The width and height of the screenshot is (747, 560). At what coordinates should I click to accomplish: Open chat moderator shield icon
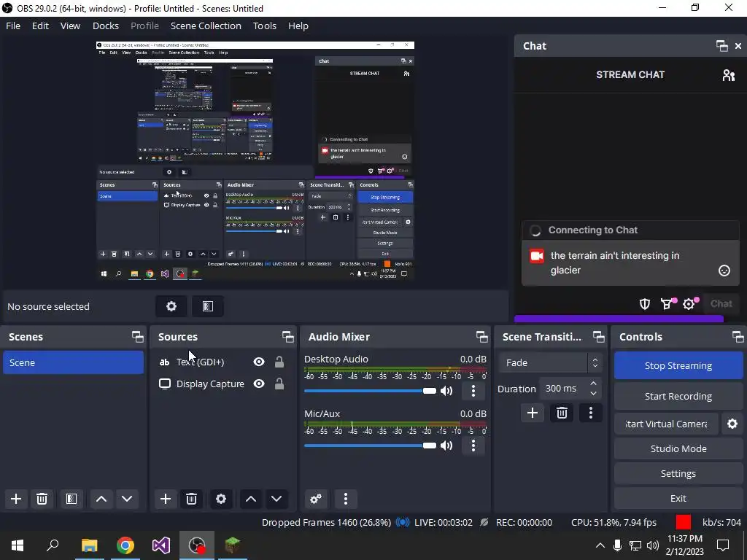[x=645, y=304]
